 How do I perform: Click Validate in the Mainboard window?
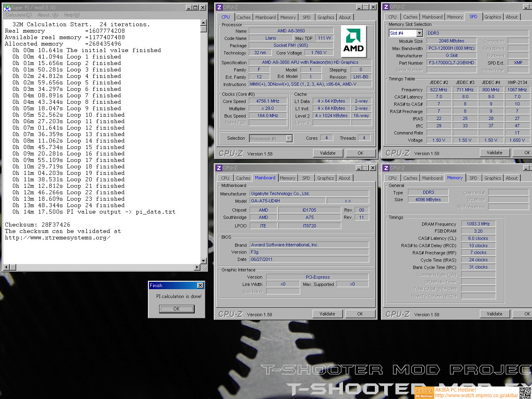(x=327, y=314)
